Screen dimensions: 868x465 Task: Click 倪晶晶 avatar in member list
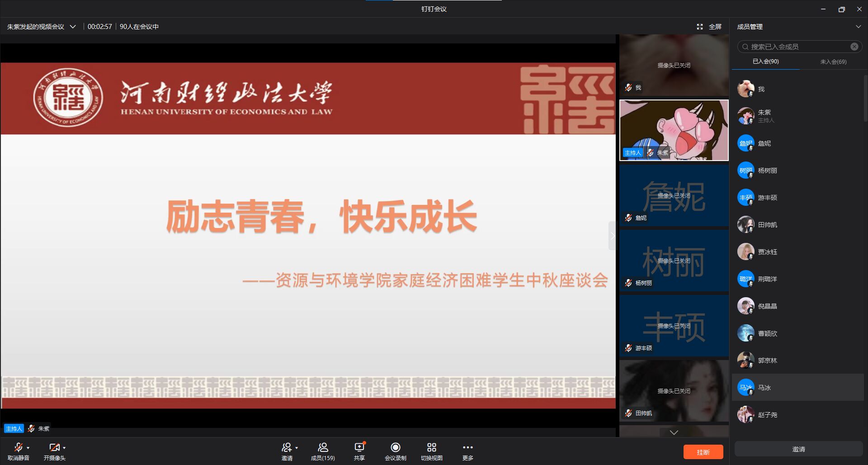(x=745, y=306)
